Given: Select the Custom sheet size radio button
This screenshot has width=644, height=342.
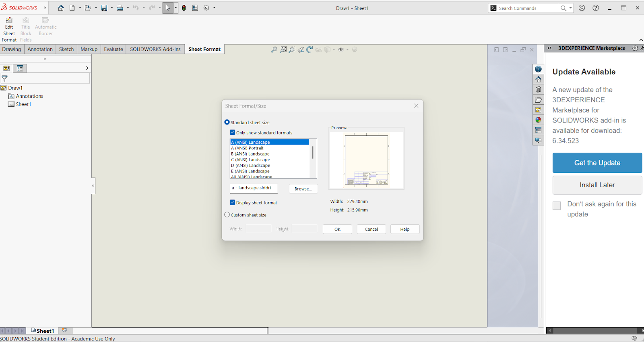Looking at the screenshot, I should (227, 215).
